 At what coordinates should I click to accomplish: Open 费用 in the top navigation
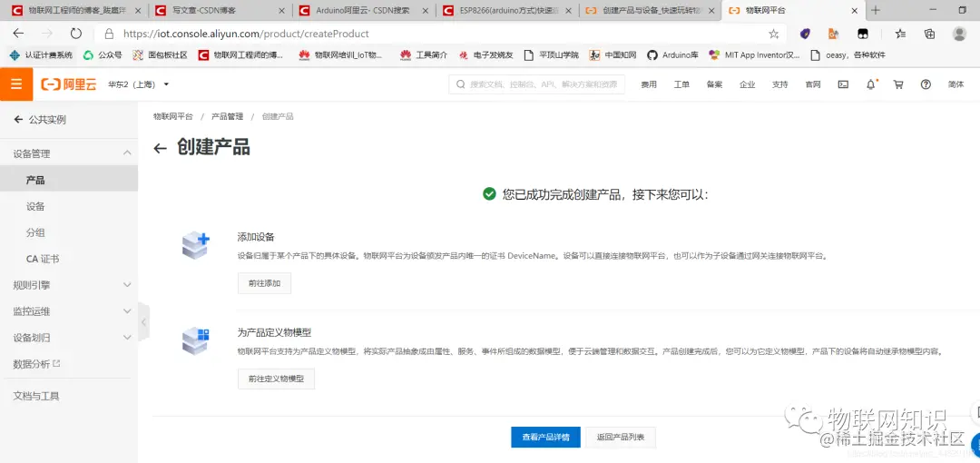tap(649, 84)
